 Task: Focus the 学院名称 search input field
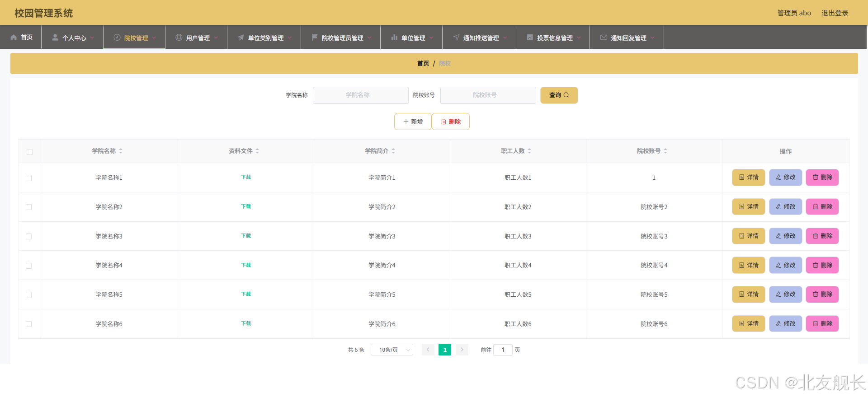point(360,95)
